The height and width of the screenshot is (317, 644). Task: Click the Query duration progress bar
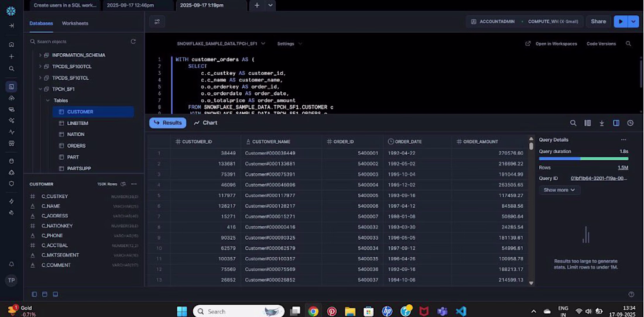click(584, 158)
